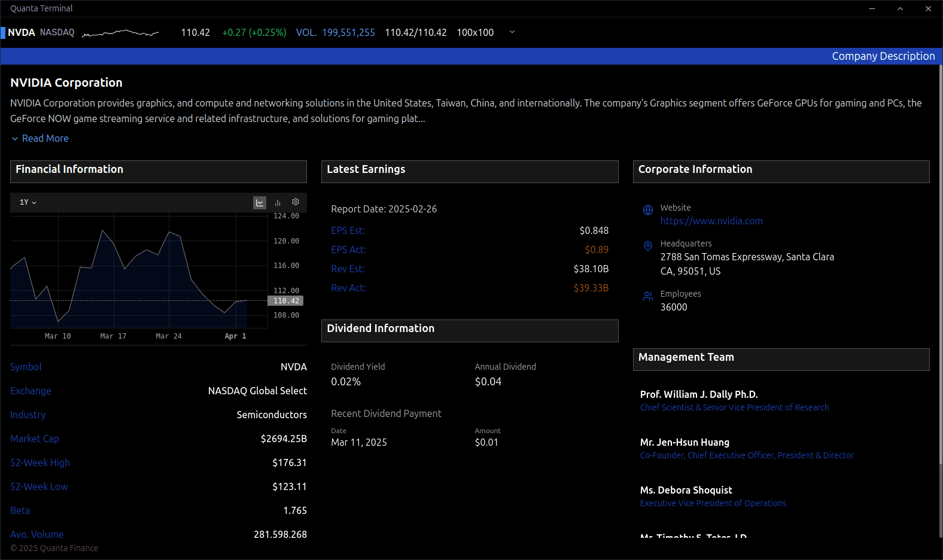Viewport: 943px width, 560px height.
Task: Click the Annual Dividend $0.04 value
Action: [x=488, y=382]
